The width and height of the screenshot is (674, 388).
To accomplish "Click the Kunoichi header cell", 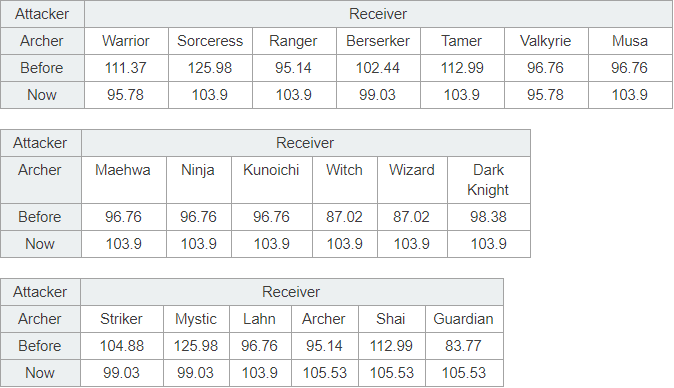I will [x=272, y=180].
